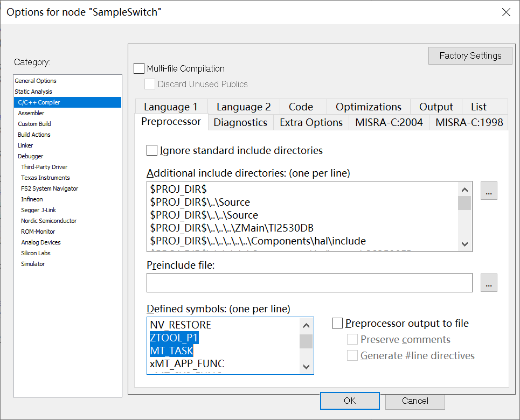
Task: Open the Output tab
Action: coord(436,107)
